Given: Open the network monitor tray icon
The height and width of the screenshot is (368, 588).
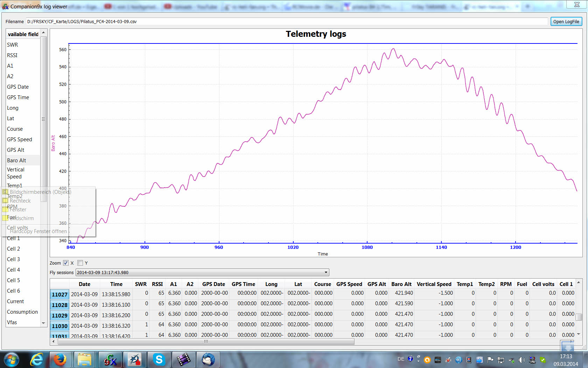Looking at the screenshot, I should [501, 360].
